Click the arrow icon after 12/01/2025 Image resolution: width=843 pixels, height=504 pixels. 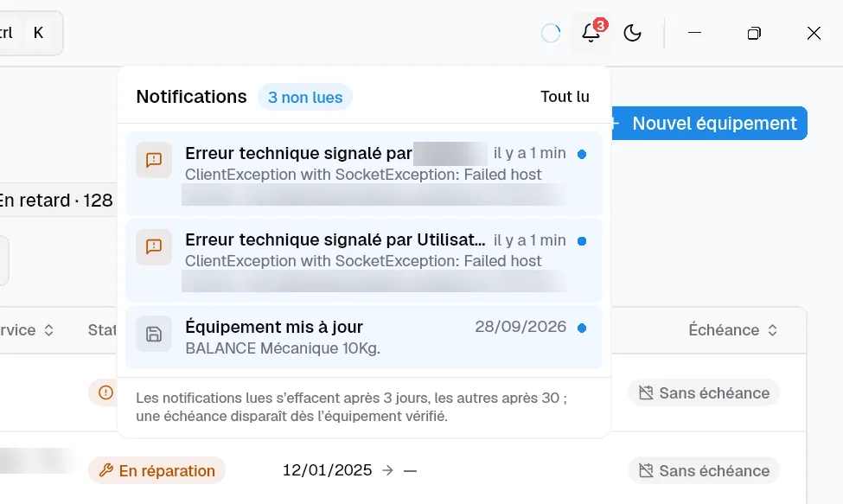click(387, 470)
